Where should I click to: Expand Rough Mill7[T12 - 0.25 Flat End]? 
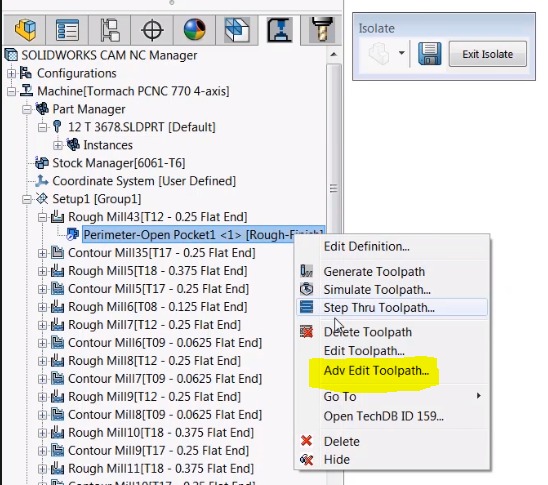pyautogui.click(x=42, y=325)
